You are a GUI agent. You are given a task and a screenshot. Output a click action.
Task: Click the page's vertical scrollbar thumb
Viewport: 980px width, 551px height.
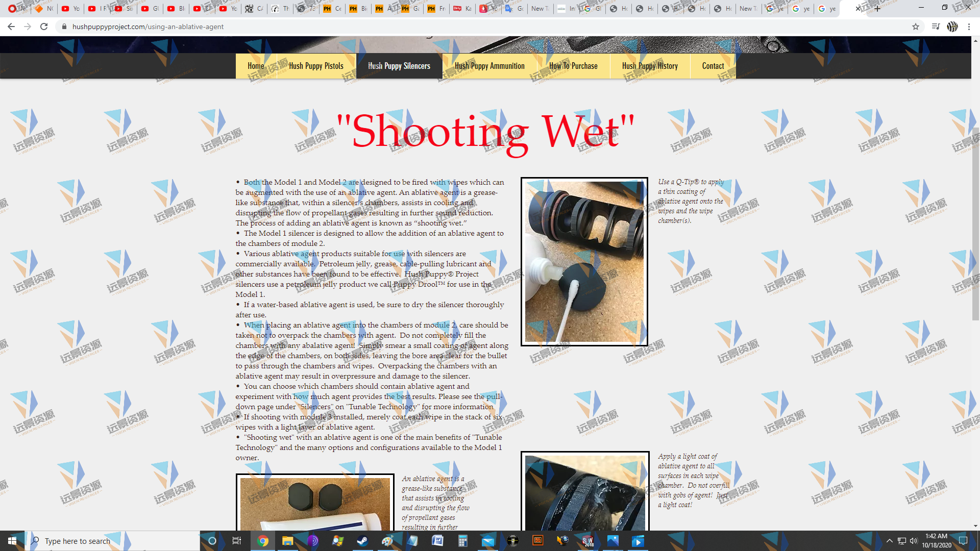tap(975, 224)
